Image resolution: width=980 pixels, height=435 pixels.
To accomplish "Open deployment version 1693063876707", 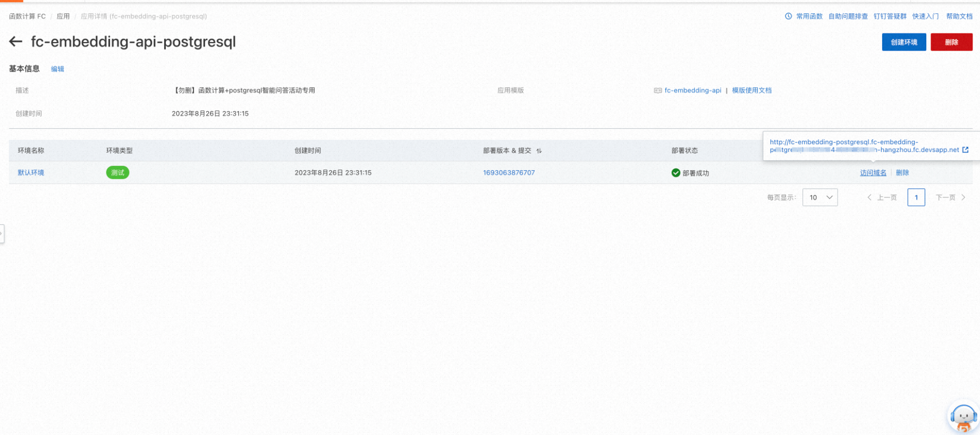I will coord(509,173).
